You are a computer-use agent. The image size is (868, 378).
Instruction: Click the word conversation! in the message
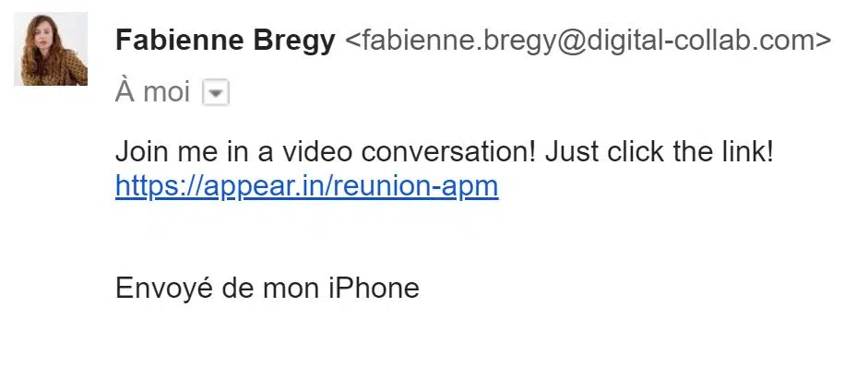448,152
